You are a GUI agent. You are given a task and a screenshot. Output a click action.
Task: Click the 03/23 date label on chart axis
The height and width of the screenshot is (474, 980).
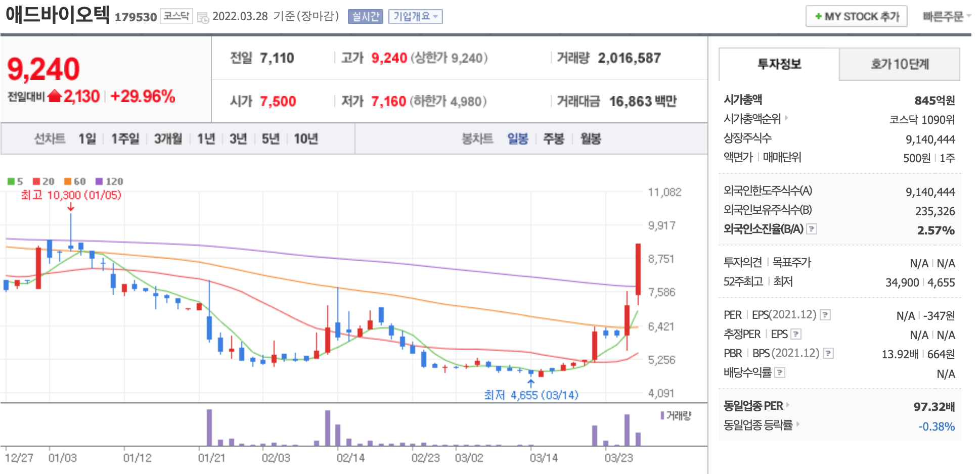(x=618, y=458)
